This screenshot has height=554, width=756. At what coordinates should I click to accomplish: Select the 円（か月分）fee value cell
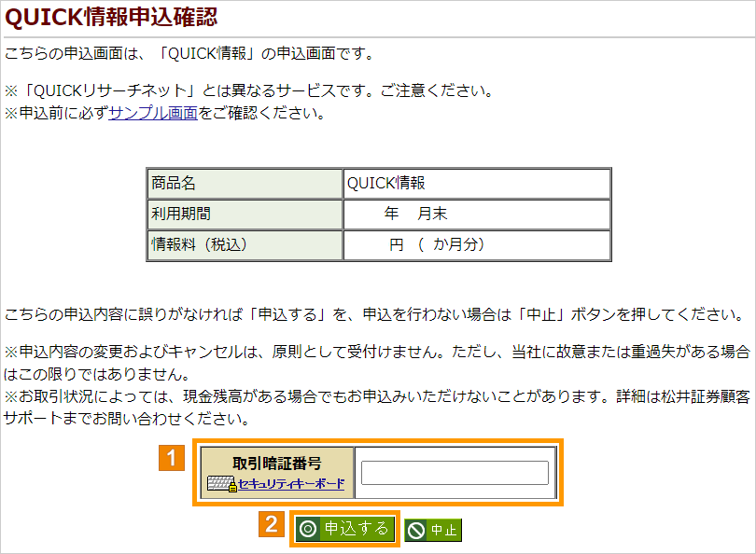point(477,245)
